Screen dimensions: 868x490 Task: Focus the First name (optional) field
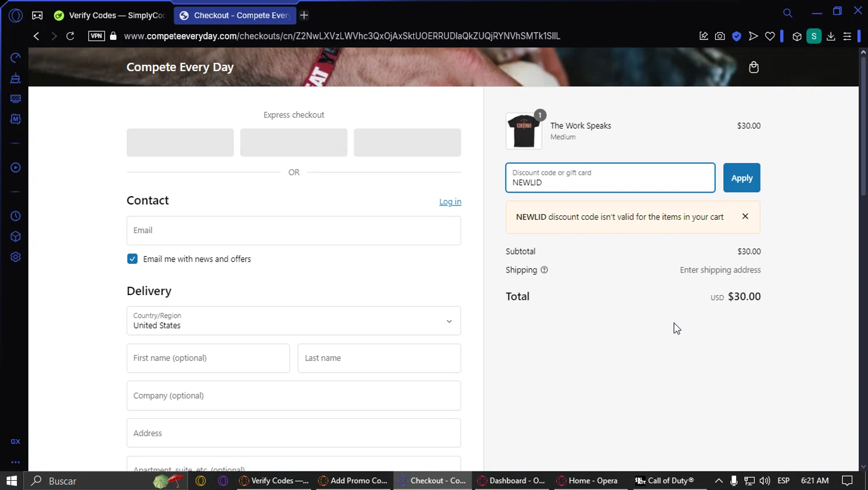pos(208,358)
